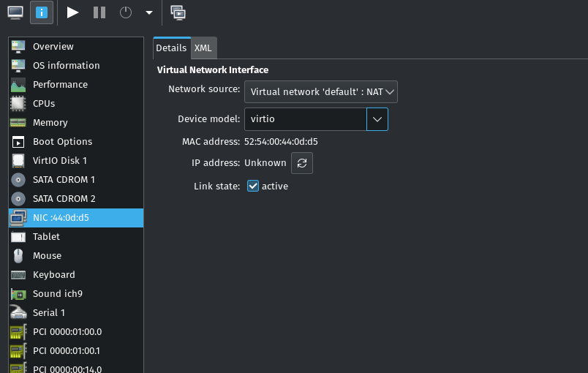Refresh the IP address
This screenshot has width=588, height=373.
pos(302,163)
